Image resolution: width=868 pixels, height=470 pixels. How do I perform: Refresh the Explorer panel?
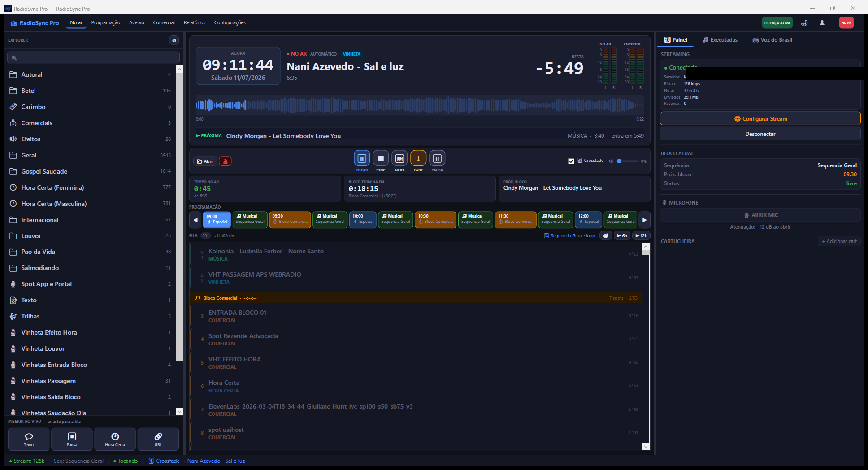click(x=174, y=40)
